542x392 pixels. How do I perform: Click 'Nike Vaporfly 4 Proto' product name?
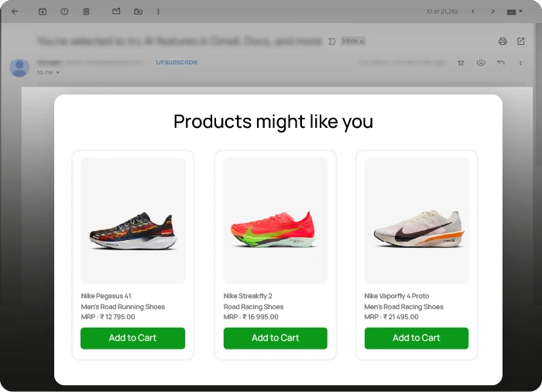(x=396, y=296)
